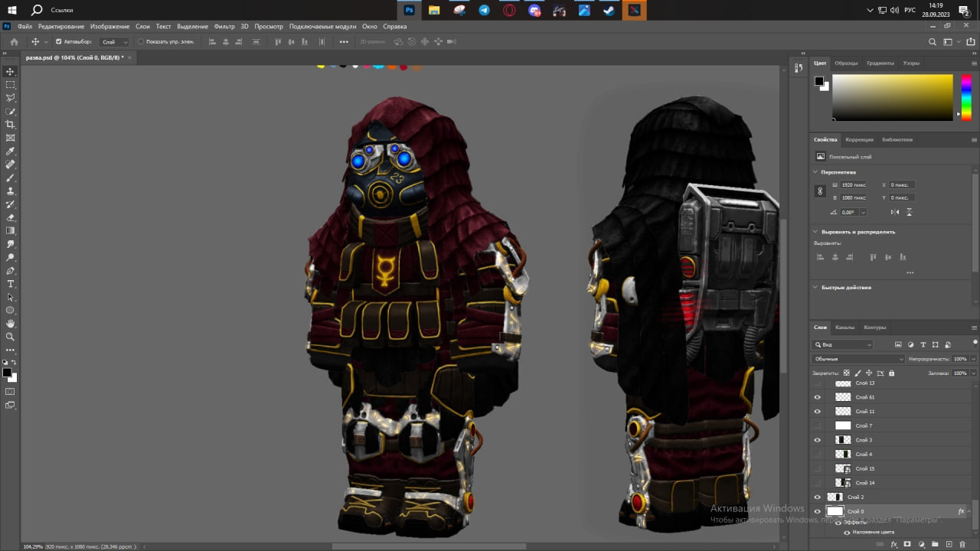Collapse the Перспектива section

[x=815, y=172]
